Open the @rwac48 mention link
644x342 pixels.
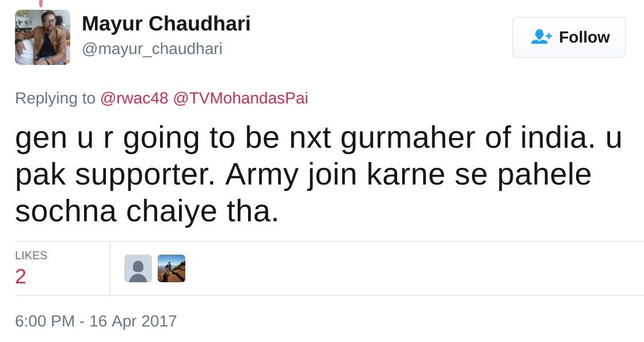(x=134, y=98)
